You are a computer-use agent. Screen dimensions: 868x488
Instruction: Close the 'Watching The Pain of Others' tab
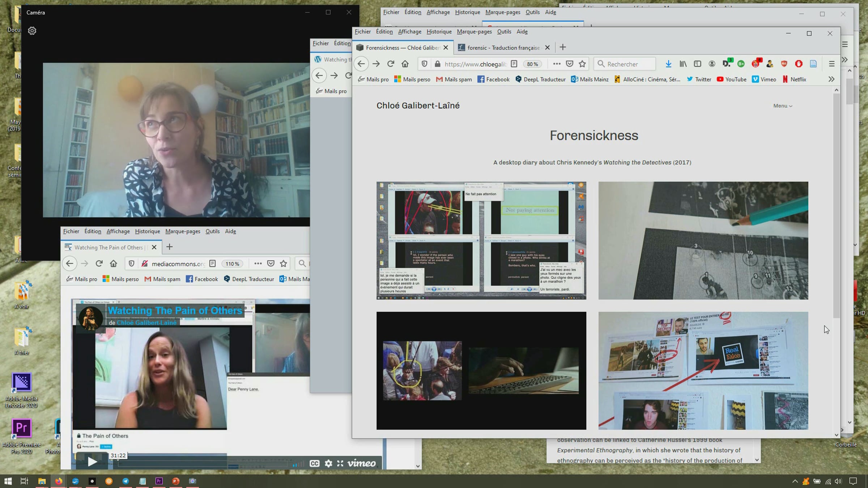click(154, 247)
